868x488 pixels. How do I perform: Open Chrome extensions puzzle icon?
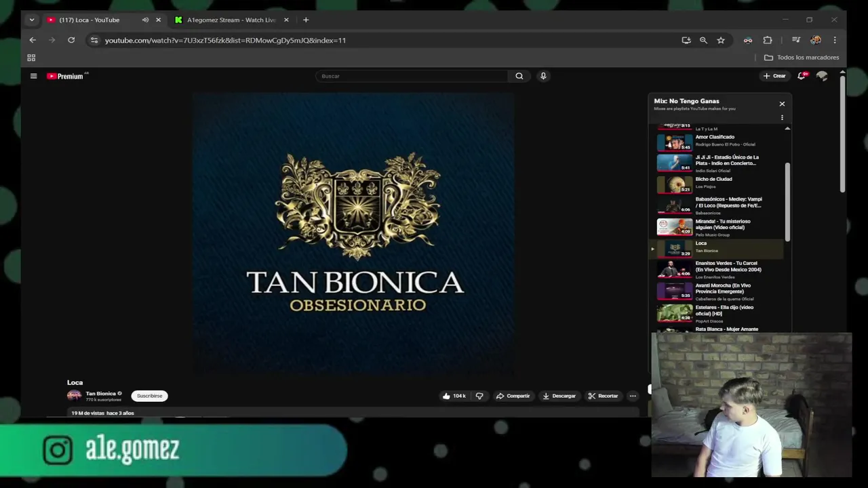768,40
